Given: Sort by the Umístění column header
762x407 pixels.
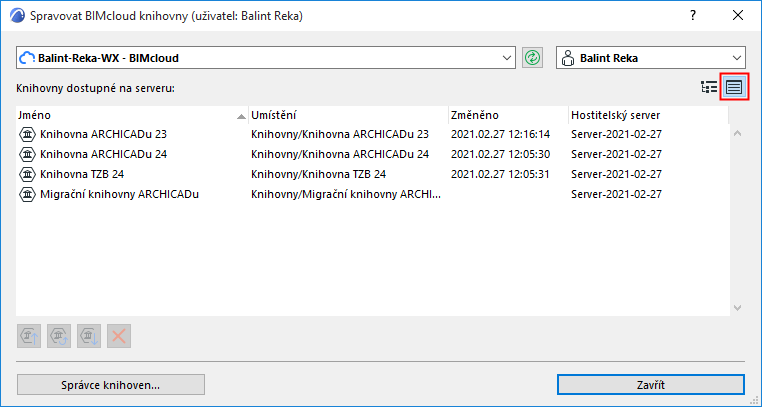Looking at the screenshot, I should click(x=347, y=115).
